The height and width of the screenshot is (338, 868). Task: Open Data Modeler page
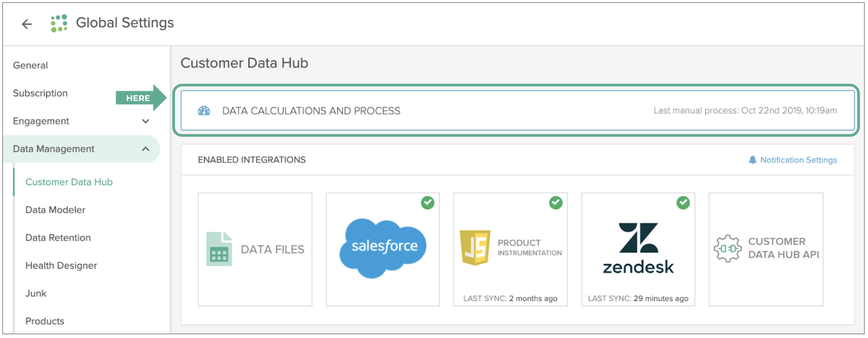(x=55, y=210)
